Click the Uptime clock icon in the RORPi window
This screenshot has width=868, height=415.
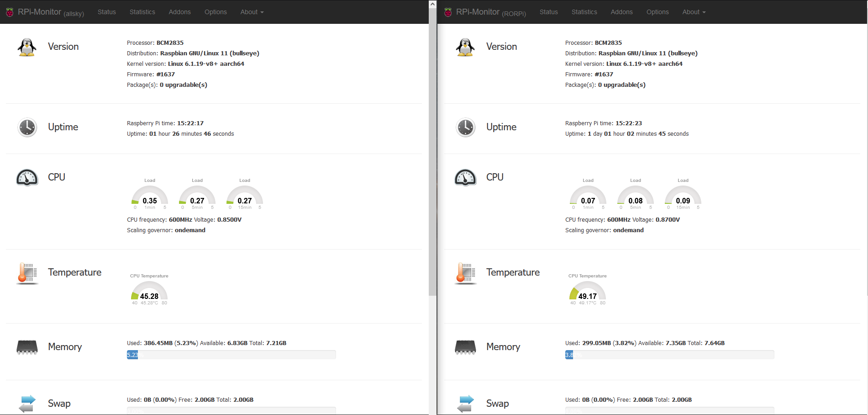pos(465,128)
